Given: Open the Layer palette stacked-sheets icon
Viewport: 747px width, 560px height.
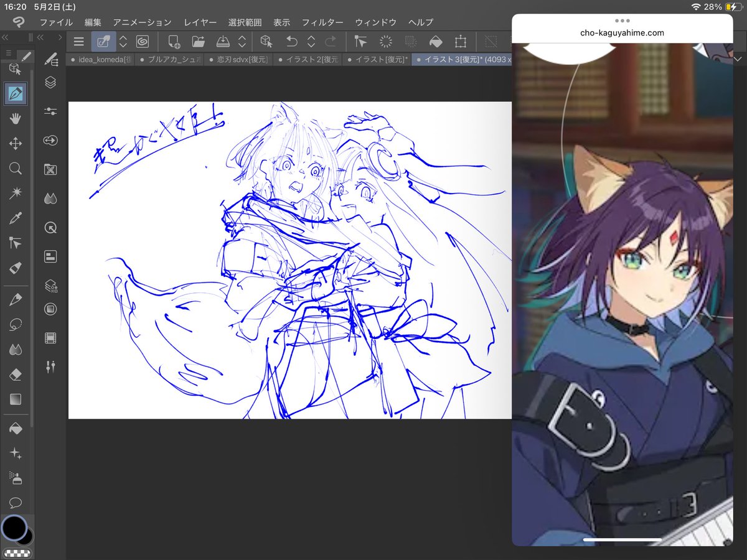Looking at the screenshot, I should pyautogui.click(x=51, y=82).
